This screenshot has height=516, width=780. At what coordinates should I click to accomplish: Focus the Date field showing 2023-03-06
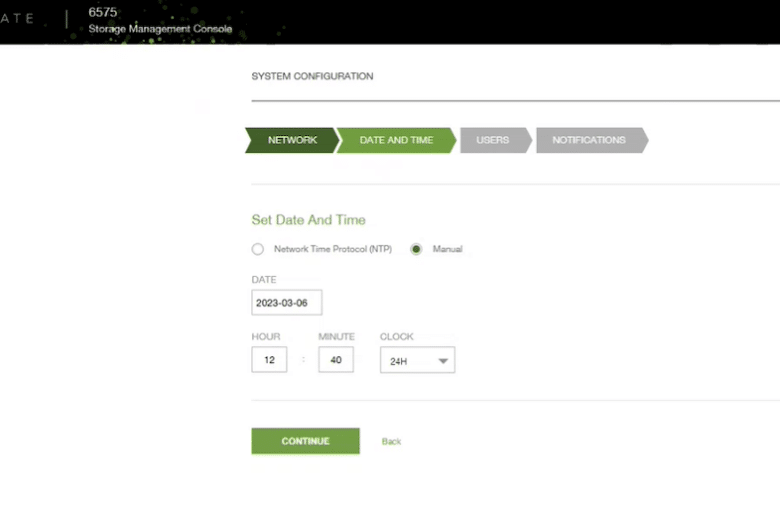coord(287,303)
